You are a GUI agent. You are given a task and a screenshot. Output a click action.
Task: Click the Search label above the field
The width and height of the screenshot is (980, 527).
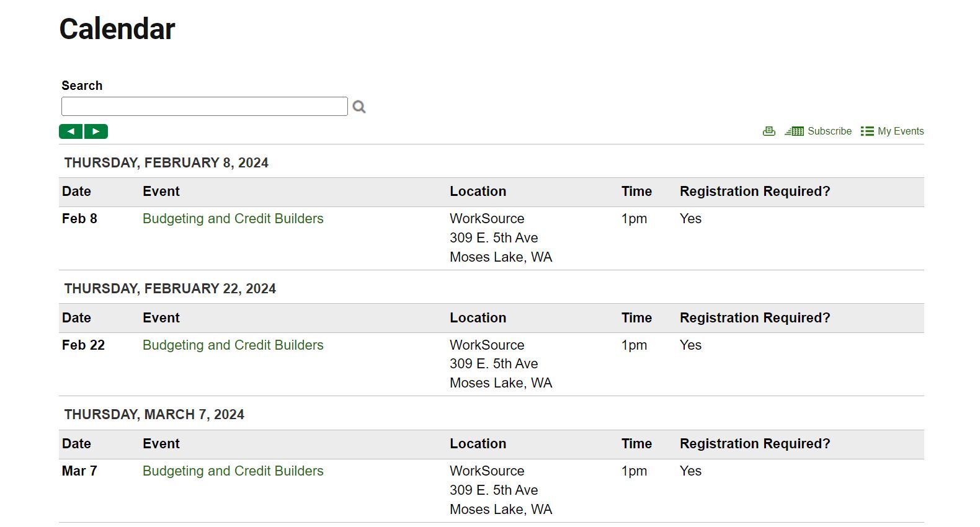(82, 86)
